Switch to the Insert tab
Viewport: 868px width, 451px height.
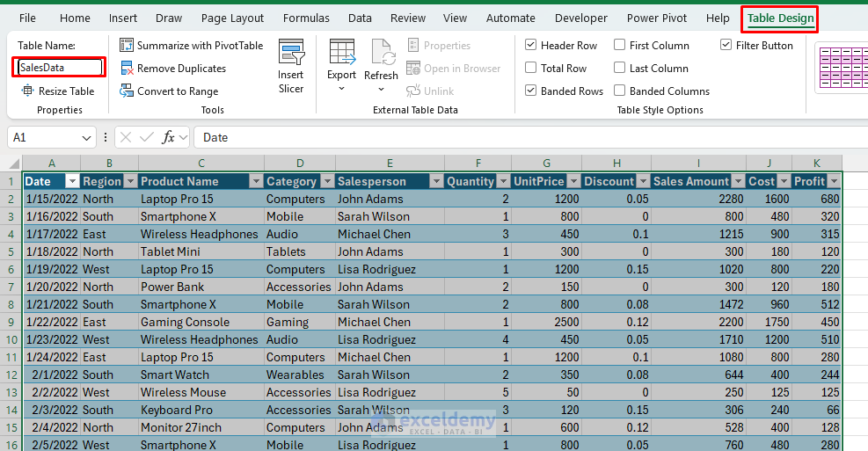click(x=123, y=18)
